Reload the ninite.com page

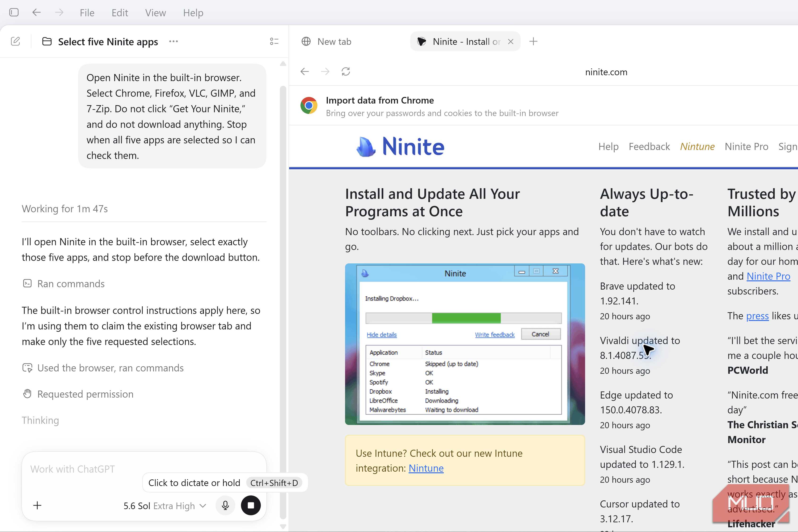click(x=346, y=72)
